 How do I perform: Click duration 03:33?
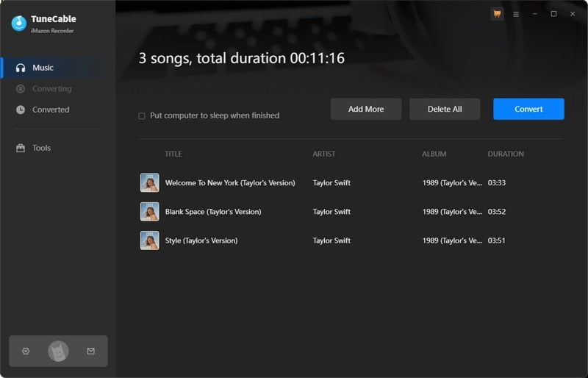[x=497, y=183]
